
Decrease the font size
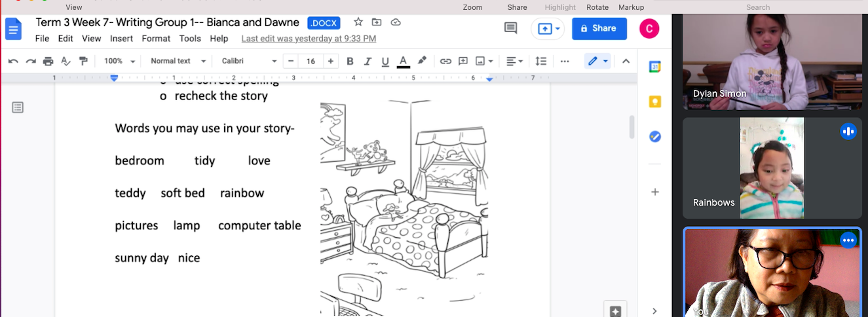[292, 61]
